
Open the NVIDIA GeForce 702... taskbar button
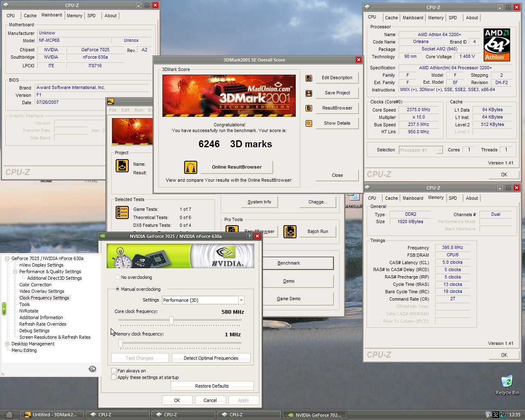coord(315,415)
